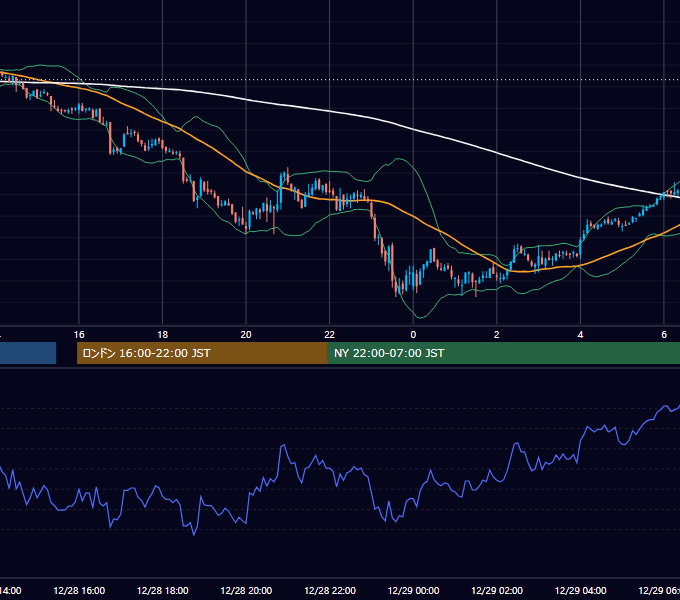Screen dimensions: 680x600
Task: Click the 0 hour label on price chart axis
Action: pos(413,335)
